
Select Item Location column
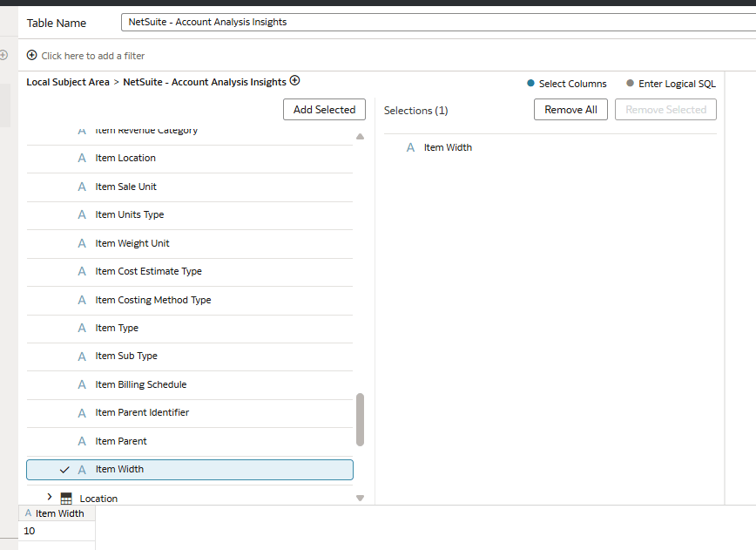click(x=190, y=159)
